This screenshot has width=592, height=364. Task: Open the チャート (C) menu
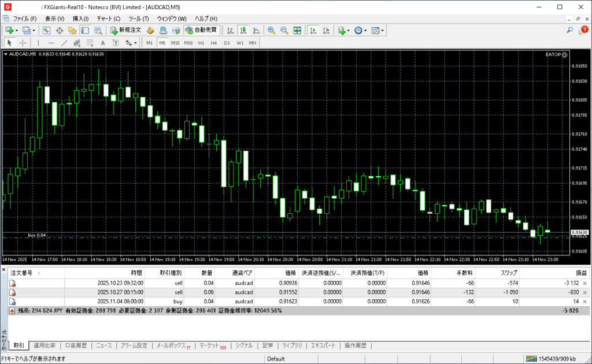(x=109, y=18)
